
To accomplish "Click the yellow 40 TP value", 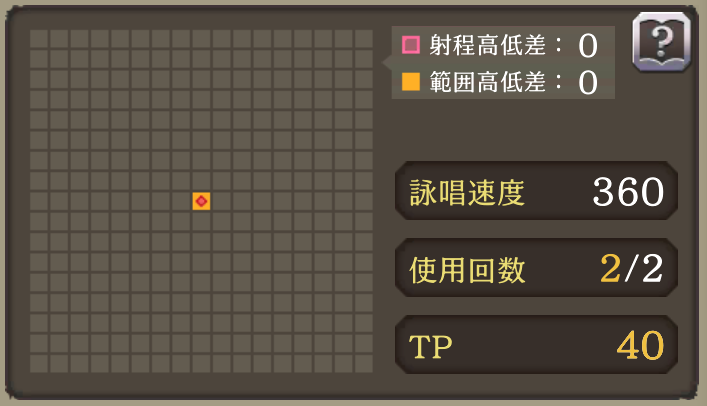I will (x=640, y=346).
